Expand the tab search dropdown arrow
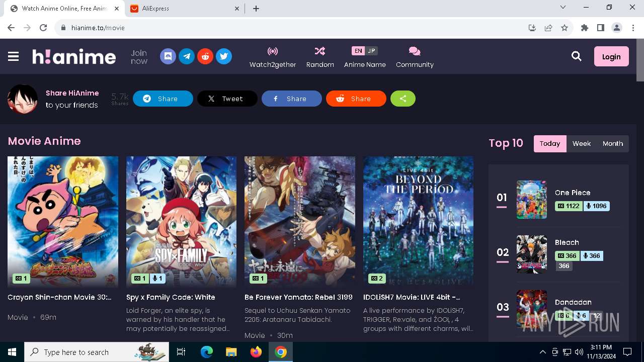The image size is (644, 362). click(563, 8)
